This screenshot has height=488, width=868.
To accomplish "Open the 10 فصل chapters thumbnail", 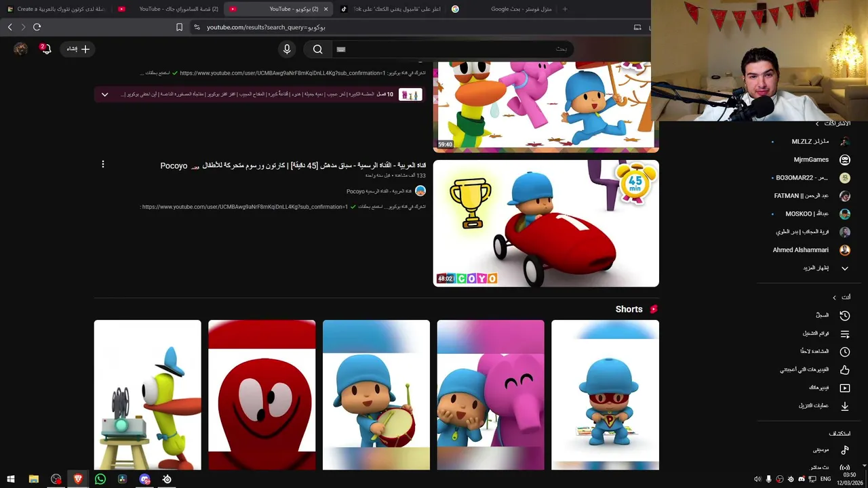I will [x=409, y=94].
